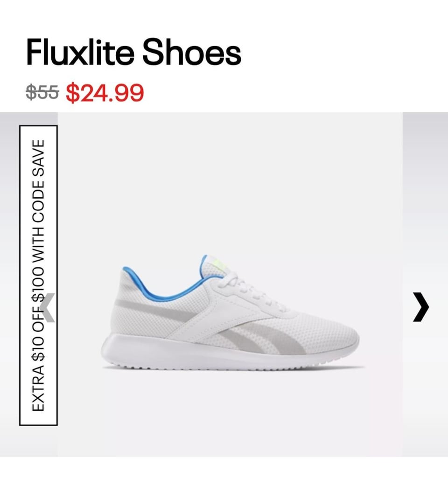Click the Fluxlite Shoes product title
Screen dimensions: 448x478
click(x=133, y=52)
